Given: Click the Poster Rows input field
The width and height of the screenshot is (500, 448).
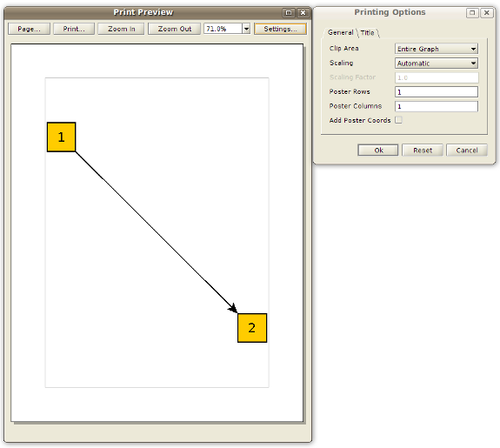Looking at the screenshot, I should 437,92.
